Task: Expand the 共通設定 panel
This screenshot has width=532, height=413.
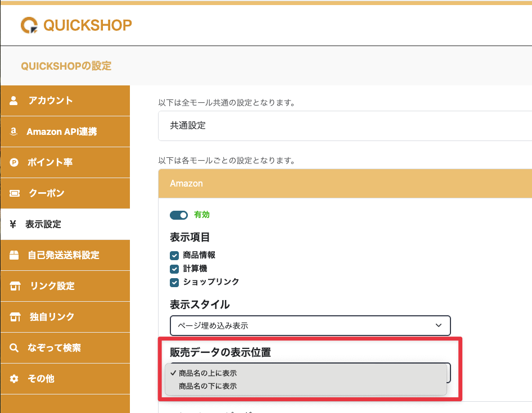Action: click(x=344, y=126)
